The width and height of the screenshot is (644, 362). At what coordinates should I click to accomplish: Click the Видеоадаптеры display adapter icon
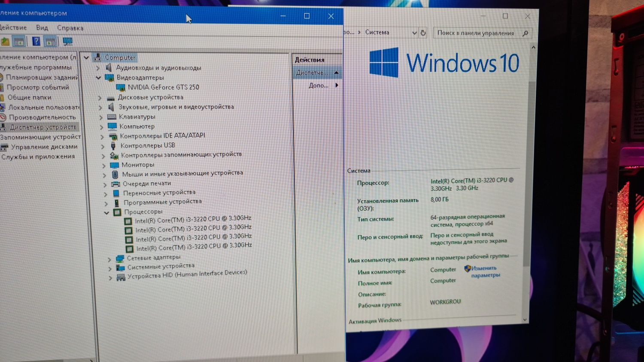[x=109, y=78]
